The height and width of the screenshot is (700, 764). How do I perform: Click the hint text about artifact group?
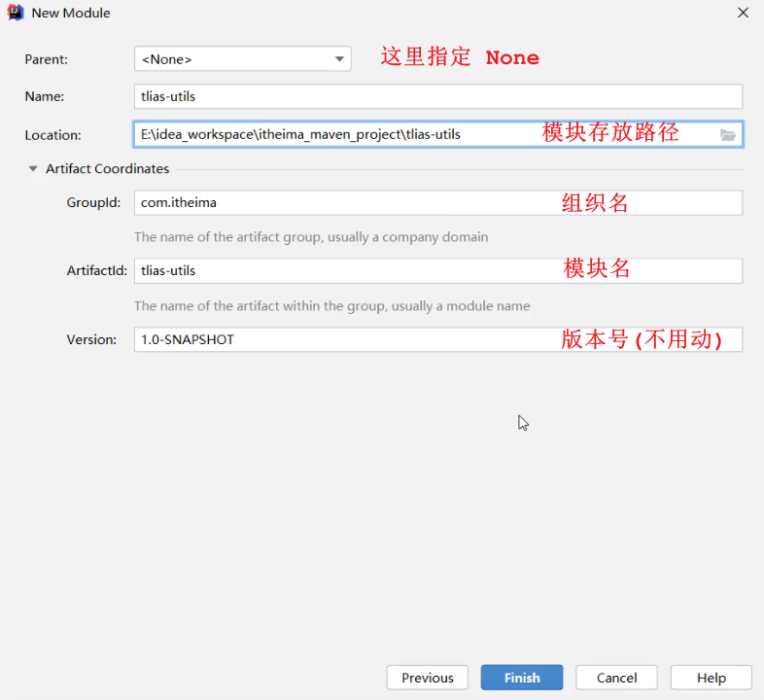point(311,237)
